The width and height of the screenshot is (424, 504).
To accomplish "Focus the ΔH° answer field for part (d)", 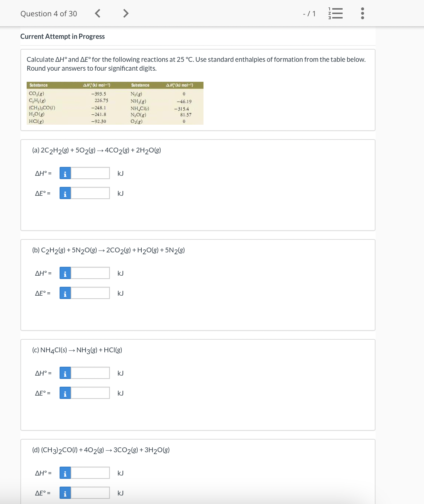I will (90, 473).
